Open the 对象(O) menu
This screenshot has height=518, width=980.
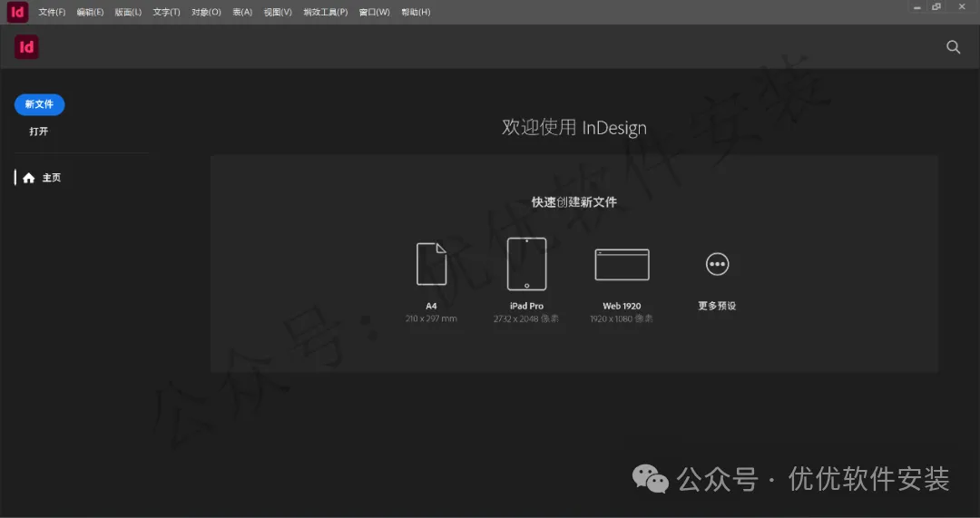206,13
